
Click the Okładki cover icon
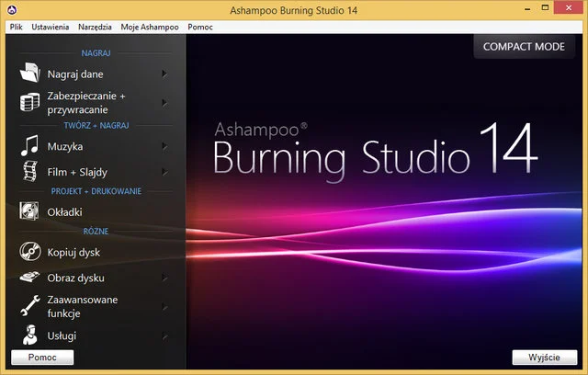point(29,211)
